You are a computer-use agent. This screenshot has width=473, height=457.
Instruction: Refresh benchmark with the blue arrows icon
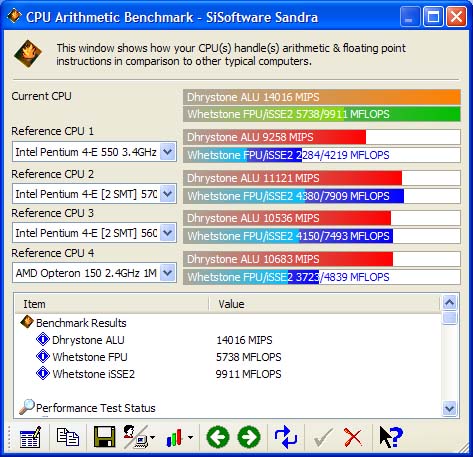click(x=286, y=437)
